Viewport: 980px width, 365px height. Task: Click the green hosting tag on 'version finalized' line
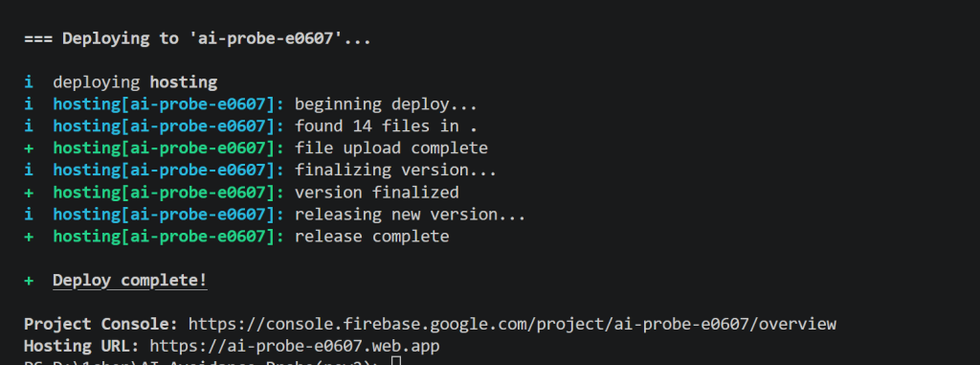point(168,193)
